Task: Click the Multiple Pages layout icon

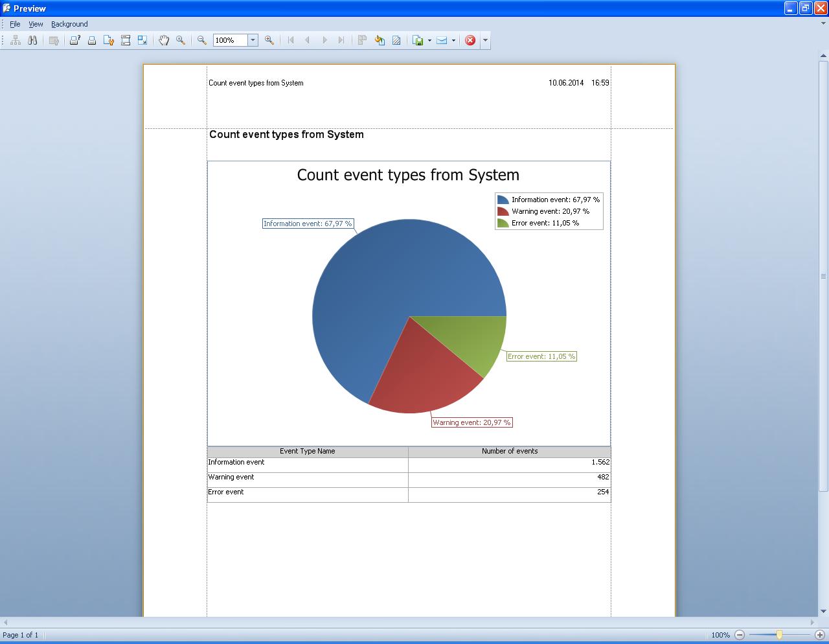Action: tap(363, 40)
